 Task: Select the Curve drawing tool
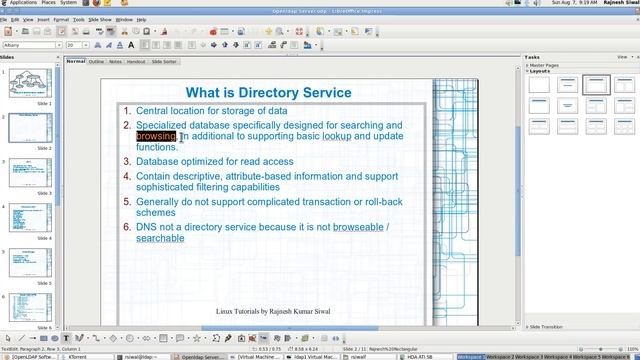[x=79, y=338]
